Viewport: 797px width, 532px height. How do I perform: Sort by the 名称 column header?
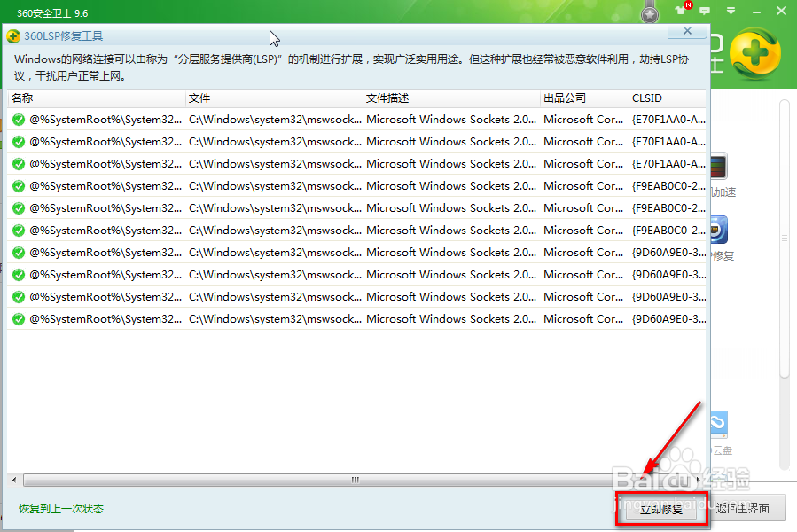click(x=97, y=98)
